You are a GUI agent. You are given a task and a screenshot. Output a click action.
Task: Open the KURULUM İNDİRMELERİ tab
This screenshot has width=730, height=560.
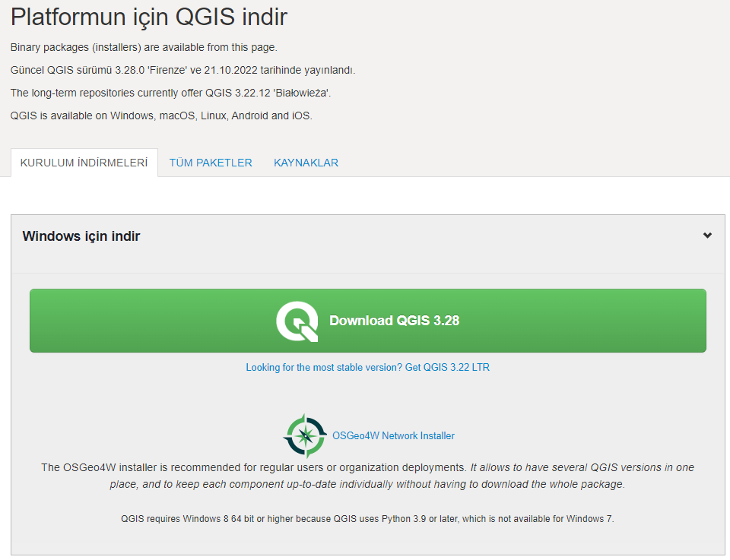(84, 163)
